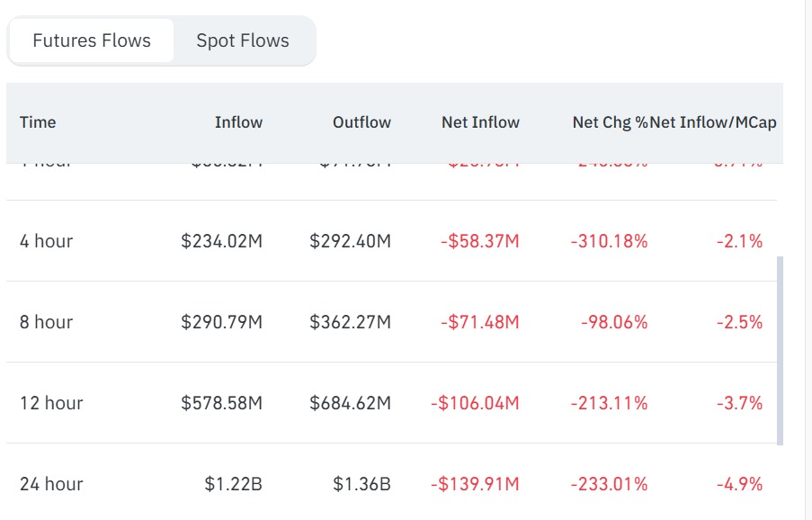This screenshot has height=520, width=812.
Task: Click the Time column header
Action: (x=38, y=122)
